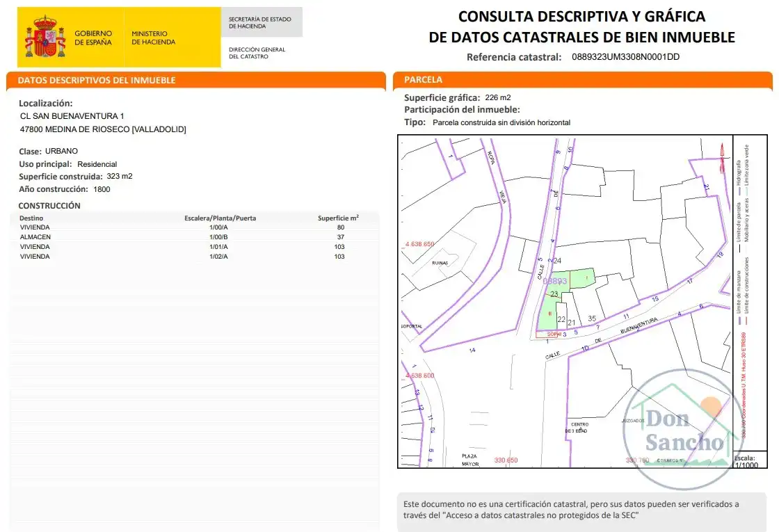Click the Escalera/Planta/Puerta column header

click(220, 218)
